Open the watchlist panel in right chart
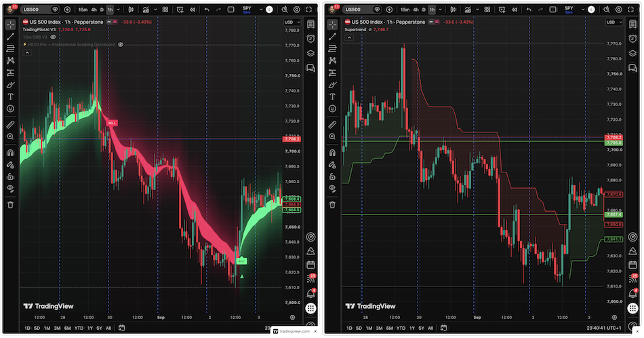 pyautogui.click(x=632, y=24)
